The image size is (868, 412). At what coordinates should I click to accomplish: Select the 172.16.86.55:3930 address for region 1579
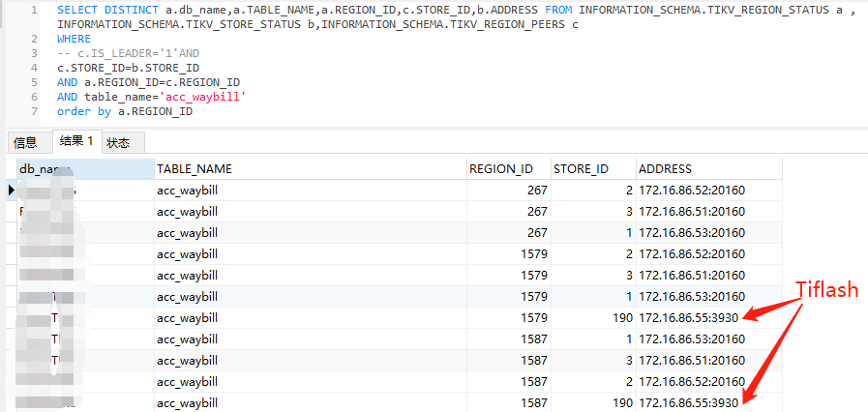pos(688,317)
